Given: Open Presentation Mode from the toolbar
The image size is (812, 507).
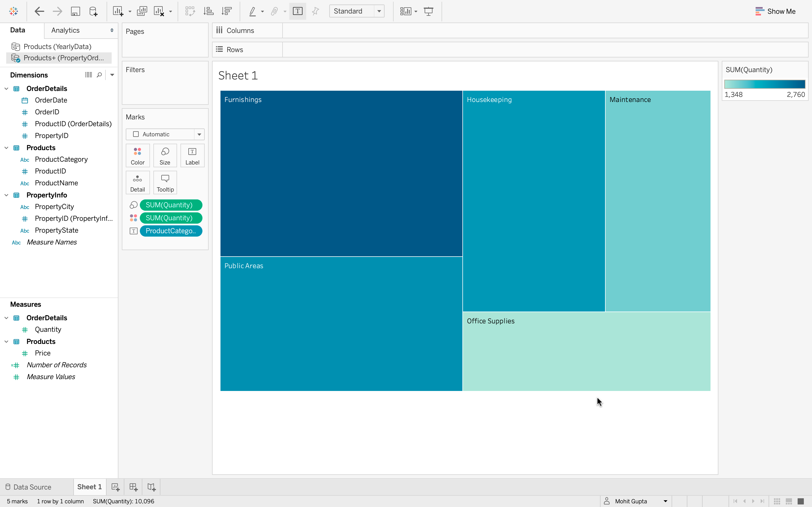Looking at the screenshot, I should point(429,11).
